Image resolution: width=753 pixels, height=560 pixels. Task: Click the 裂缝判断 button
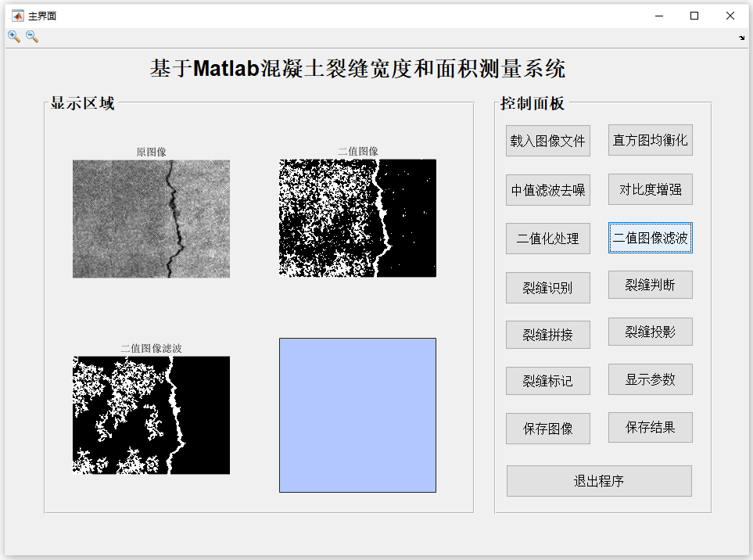(651, 285)
